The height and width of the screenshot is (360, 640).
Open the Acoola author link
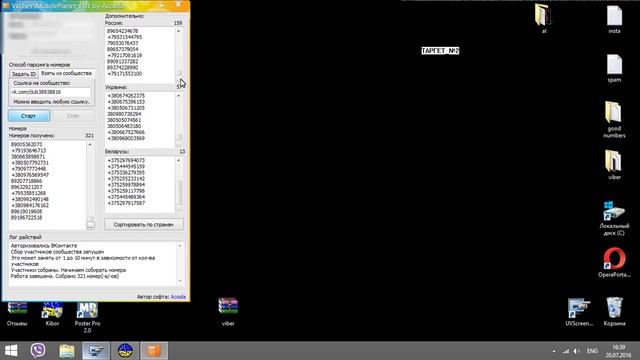[x=178, y=297]
